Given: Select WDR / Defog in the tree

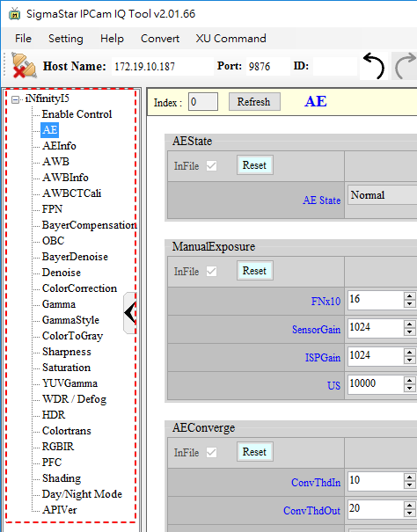Looking at the screenshot, I should 75,399.
